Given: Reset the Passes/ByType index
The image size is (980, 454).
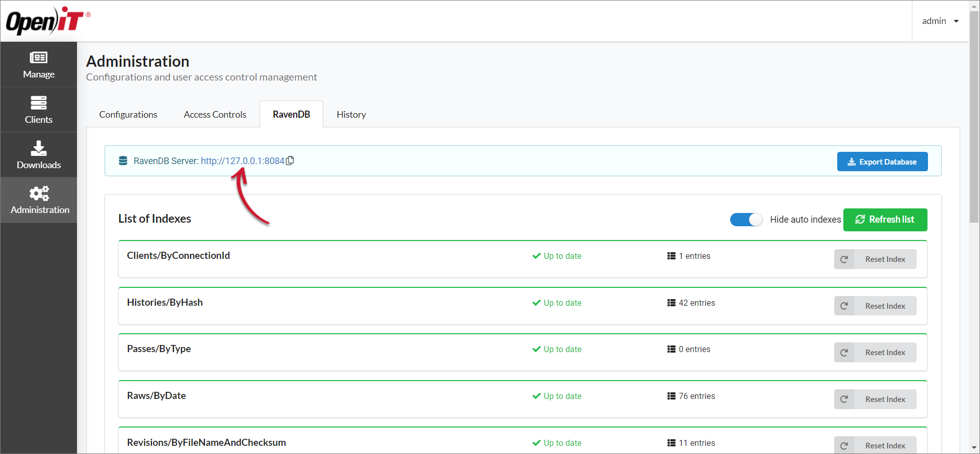Looking at the screenshot, I should 885,353.
